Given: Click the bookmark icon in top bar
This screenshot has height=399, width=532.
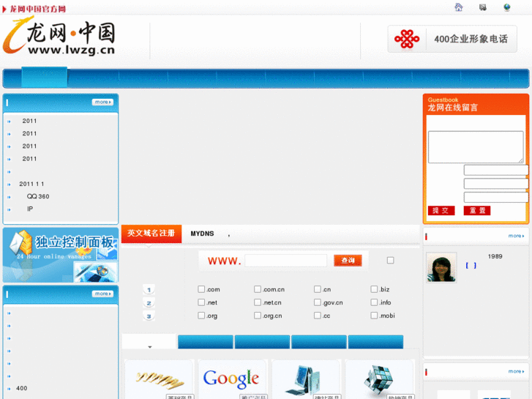Looking at the screenshot, I should pyautogui.click(x=482, y=7).
